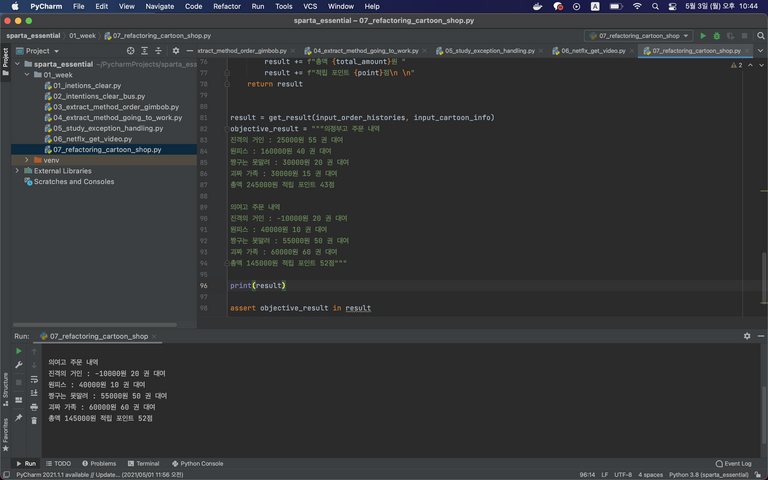This screenshot has width=768, height=480.
Task: Open Control Center in macOS menu bar
Action: (x=672, y=6)
